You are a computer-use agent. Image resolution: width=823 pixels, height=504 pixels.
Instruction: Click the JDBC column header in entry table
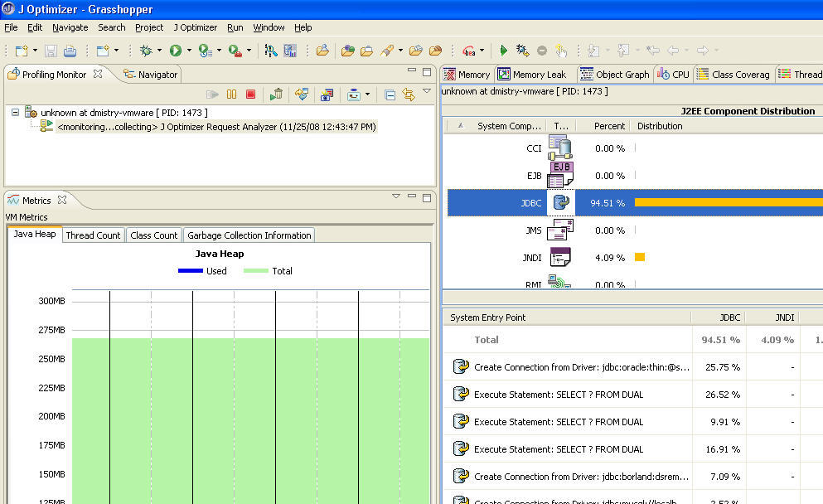click(719, 317)
